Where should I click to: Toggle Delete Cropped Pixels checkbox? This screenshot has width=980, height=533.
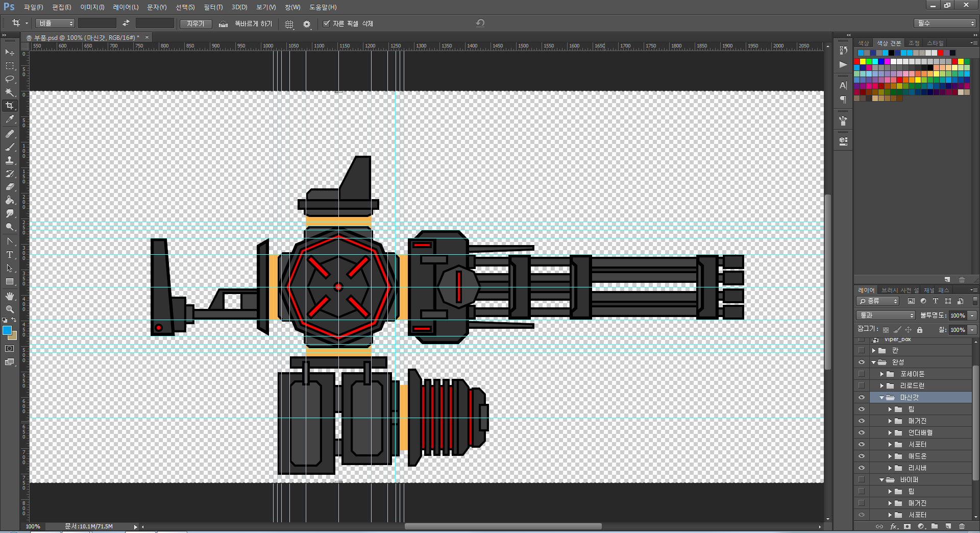click(x=327, y=23)
